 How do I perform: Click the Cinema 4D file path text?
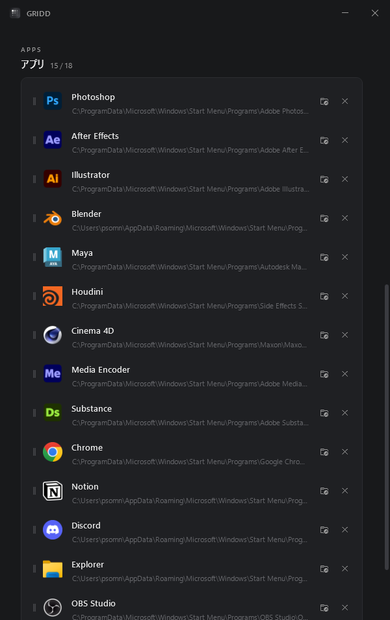(189, 345)
